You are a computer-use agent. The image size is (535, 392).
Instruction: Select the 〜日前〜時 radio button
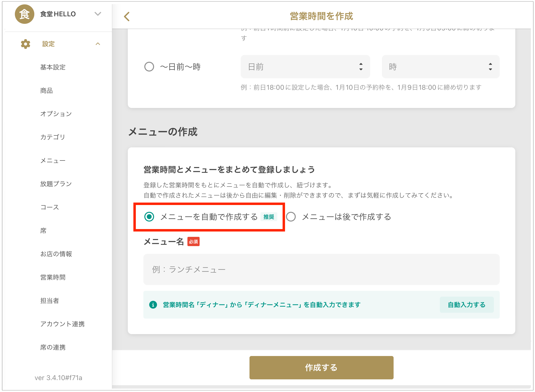149,67
